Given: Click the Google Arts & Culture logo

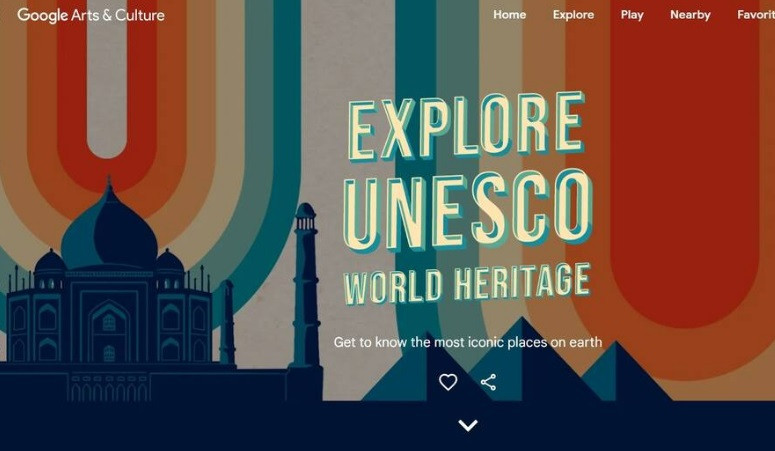Looking at the screenshot, I should click(91, 15).
